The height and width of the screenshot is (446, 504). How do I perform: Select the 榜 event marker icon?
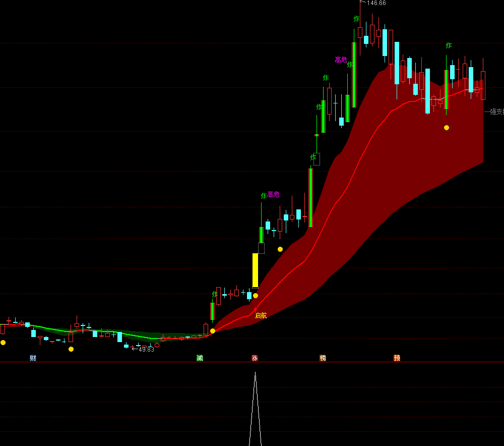323,358
